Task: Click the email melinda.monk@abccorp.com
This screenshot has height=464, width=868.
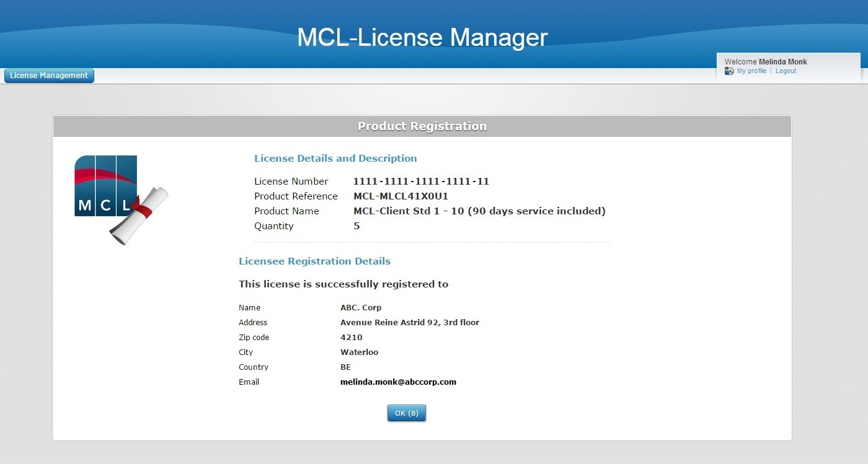Action: pos(398,382)
